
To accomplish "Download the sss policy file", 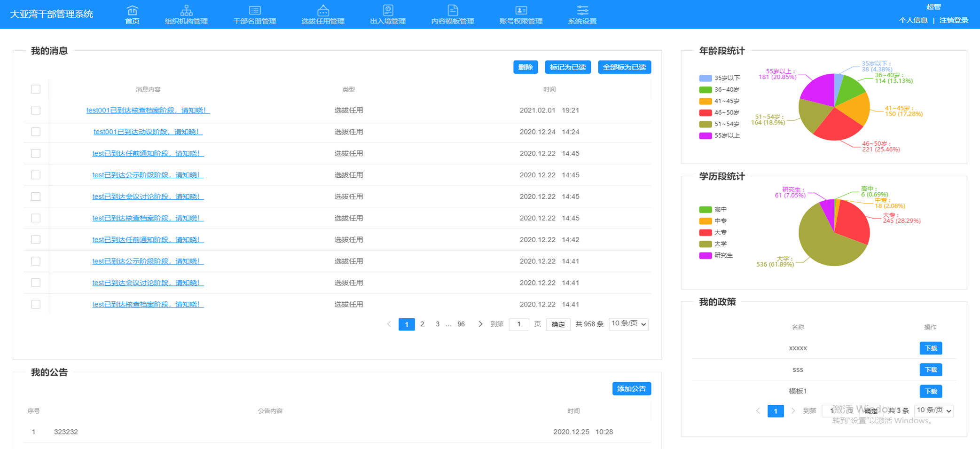I will (931, 370).
